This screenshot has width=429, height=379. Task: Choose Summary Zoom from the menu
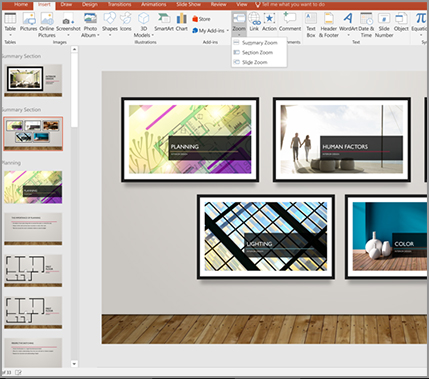click(x=259, y=43)
